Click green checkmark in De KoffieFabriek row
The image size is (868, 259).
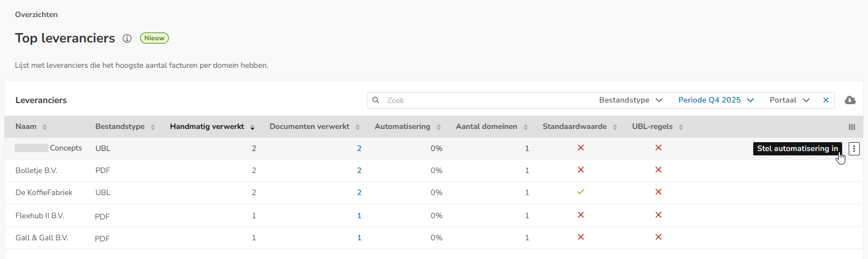tap(581, 192)
